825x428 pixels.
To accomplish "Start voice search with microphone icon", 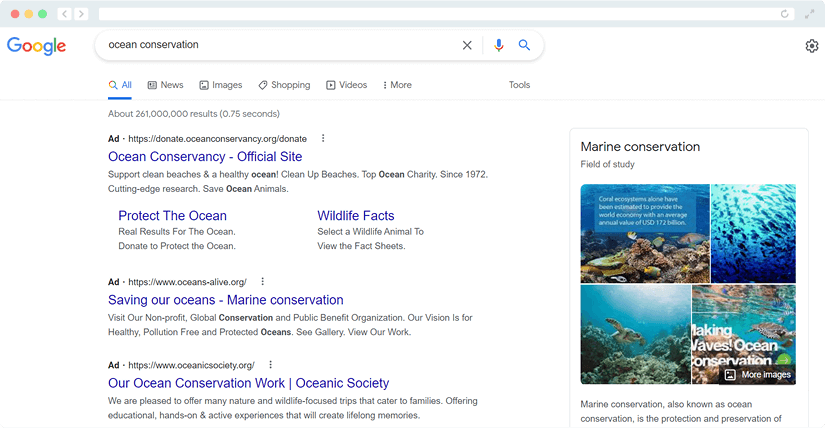I will (498, 45).
